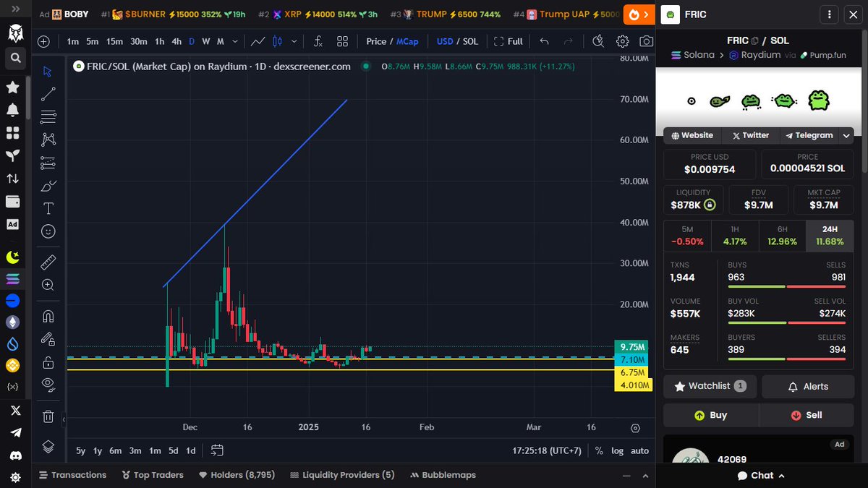The width and height of the screenshot is (868, 488).
Task: Open the Discord icon in sidebar
Action: tap(14, 455)
